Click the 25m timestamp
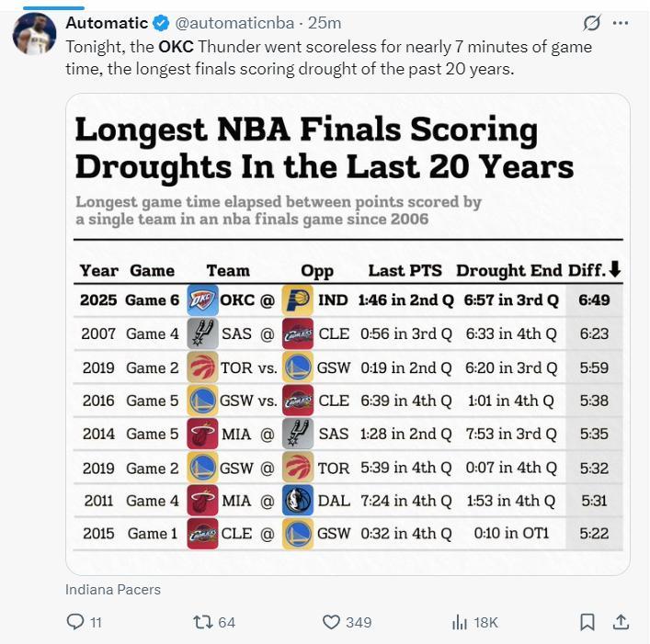 click(325, 23)
